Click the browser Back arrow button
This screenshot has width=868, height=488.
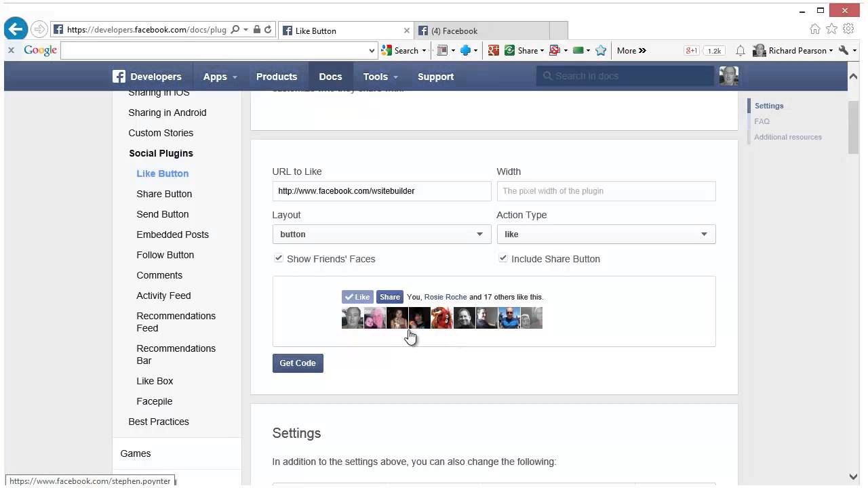(x=15, y=29)
